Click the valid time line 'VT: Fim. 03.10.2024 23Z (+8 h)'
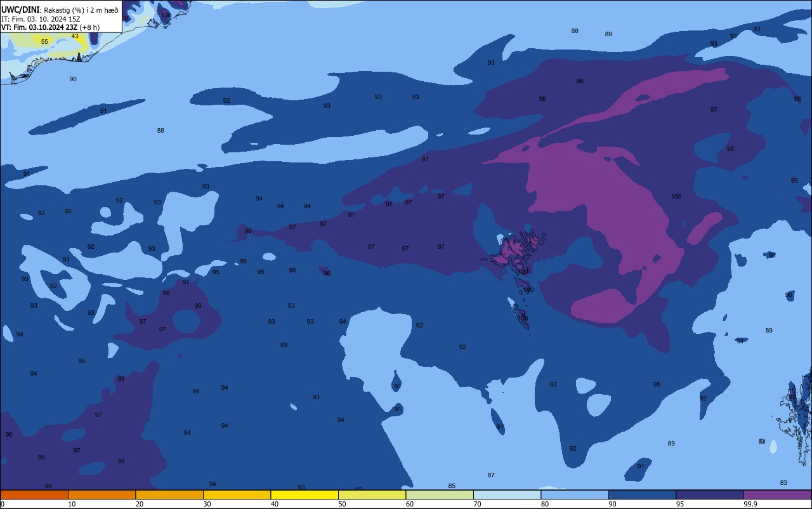The width and height of the screenshot is (812, 509). click(x=50, y=27)
